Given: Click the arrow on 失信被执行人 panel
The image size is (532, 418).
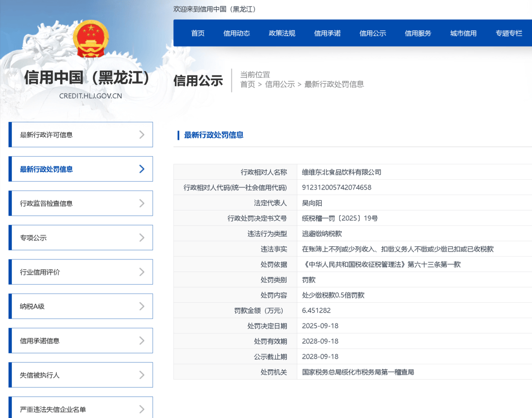Looking at the screenshot, I should point(142,375).
